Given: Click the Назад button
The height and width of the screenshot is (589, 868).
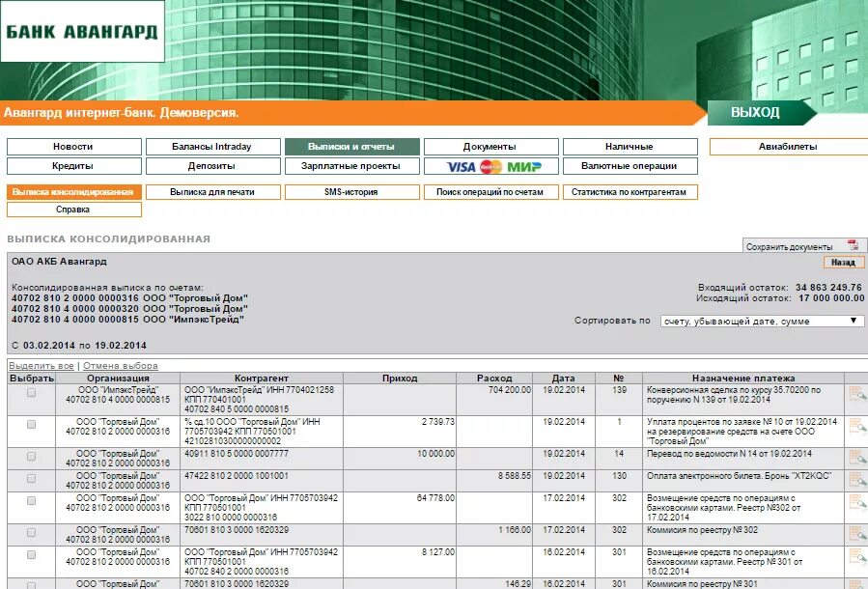Looking at the screenshot, I should (x=843, y=263).
